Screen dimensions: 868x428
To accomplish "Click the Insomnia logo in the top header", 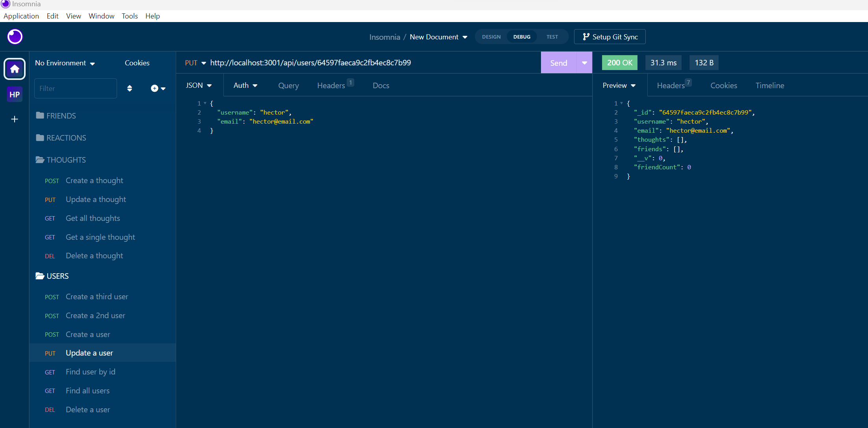I will [15, 37].
